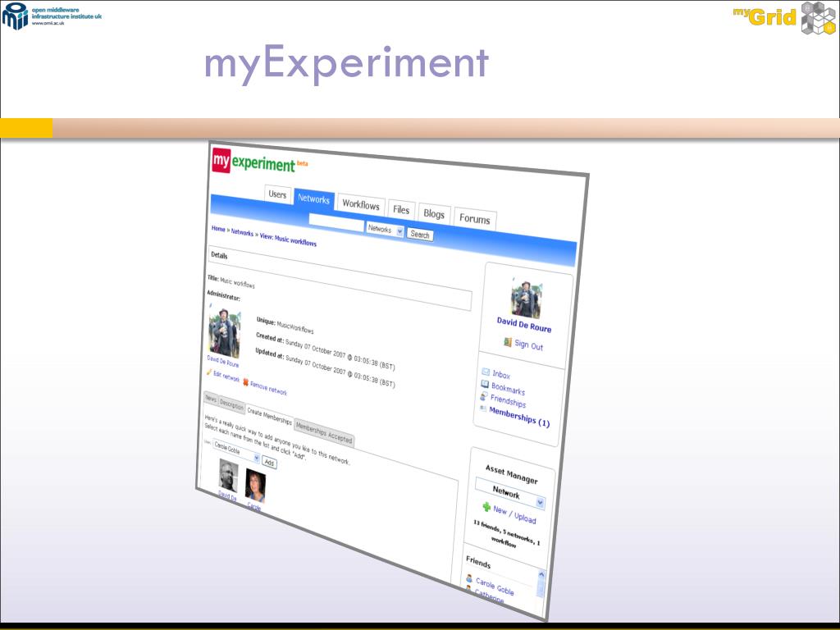Open Carole Goble in Friends list

[x=495, y=587]
